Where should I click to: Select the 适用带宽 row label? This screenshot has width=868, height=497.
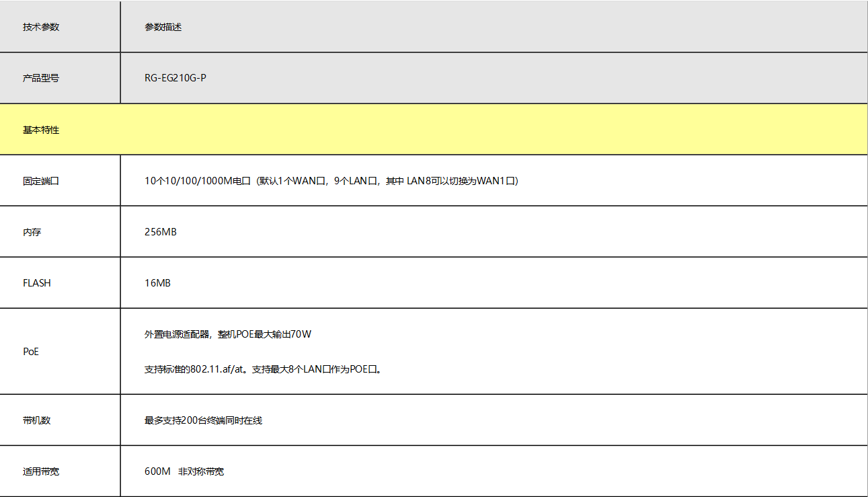click(41, 471)
